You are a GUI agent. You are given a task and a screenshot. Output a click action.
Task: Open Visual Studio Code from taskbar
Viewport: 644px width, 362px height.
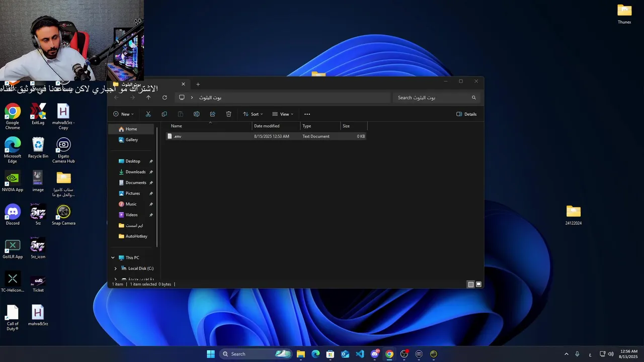[360, 354]
